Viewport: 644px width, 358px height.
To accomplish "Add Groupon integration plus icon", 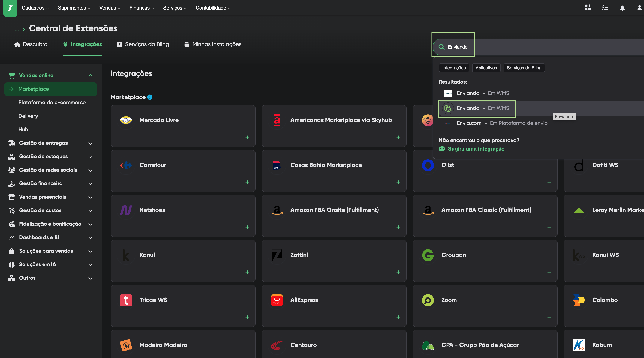I will [549, 272].
